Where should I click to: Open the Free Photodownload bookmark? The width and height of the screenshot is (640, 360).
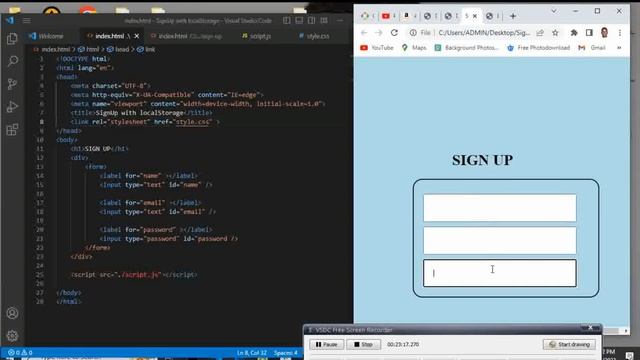click(x=538, y=48)
